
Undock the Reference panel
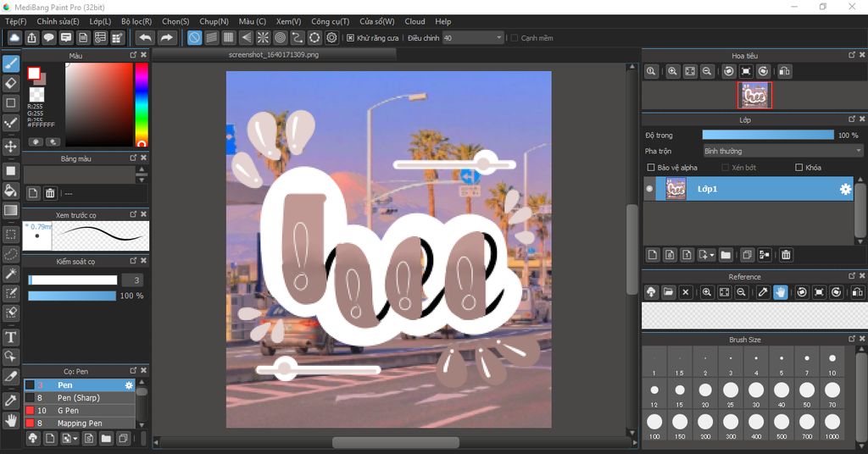(x=852, y=276)
